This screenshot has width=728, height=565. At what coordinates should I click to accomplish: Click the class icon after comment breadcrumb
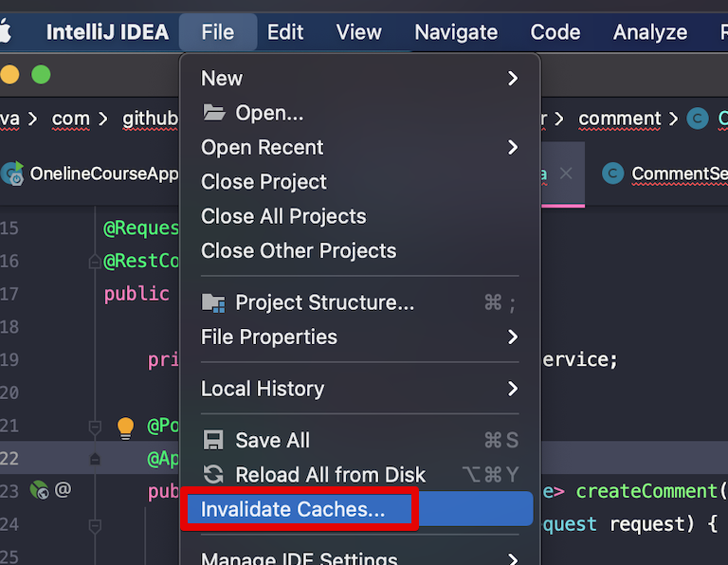[x=698, y=118]
